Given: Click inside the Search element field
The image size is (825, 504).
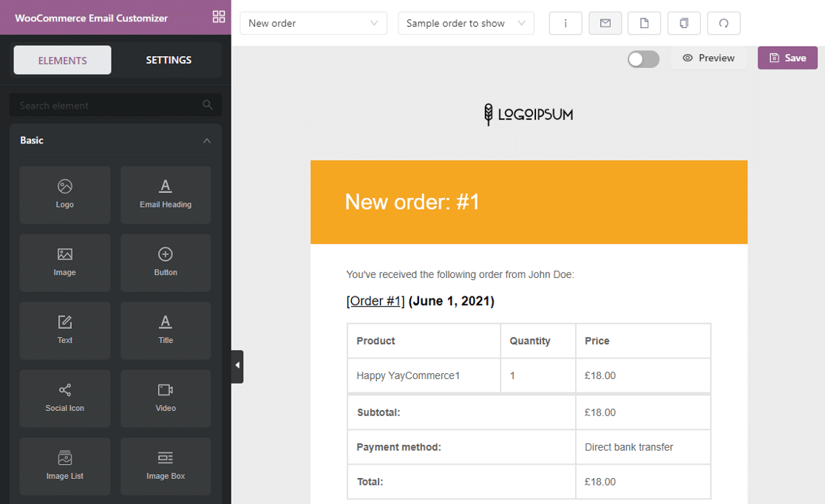Looking at the screenshot, I should click(x=103, y=105).
